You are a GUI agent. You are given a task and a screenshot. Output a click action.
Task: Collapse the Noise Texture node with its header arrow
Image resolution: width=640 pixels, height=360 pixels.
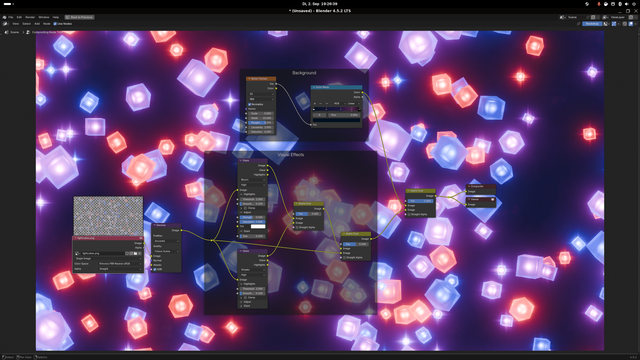point(249,79)
